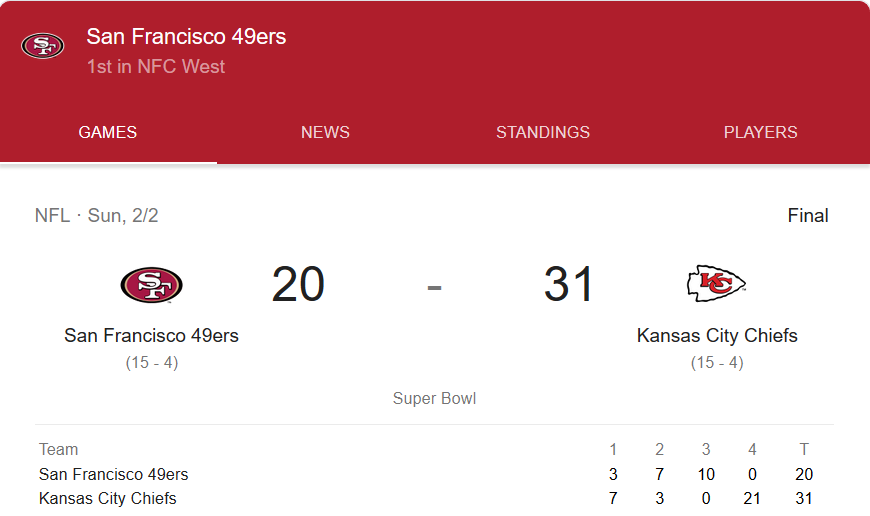870x516 pixels.
Task: Go to the GAMES tab
Action: click(x=108, y=132)
